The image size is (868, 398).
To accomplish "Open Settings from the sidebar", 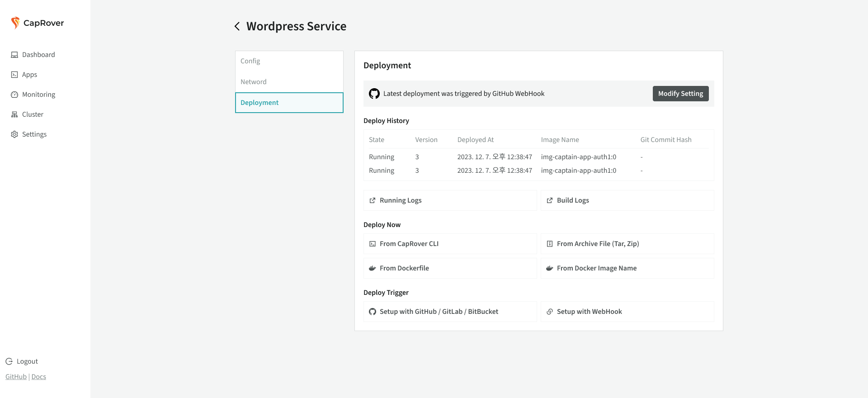I will (34, 134).
